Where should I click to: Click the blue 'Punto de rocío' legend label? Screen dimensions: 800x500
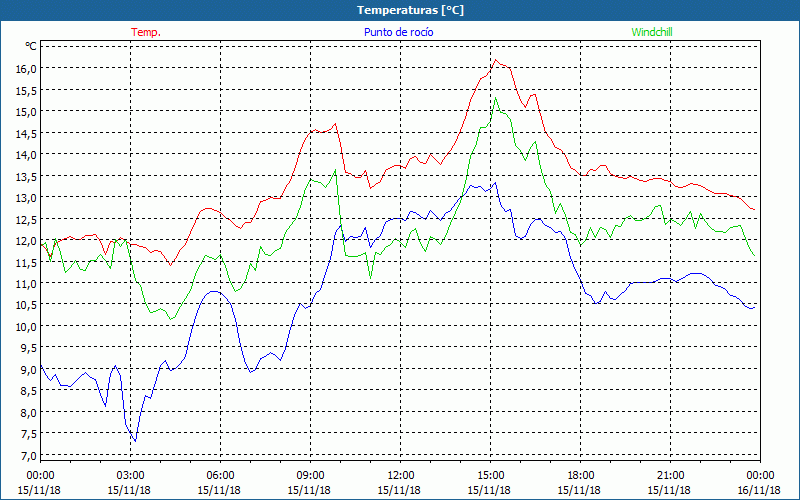398,32
